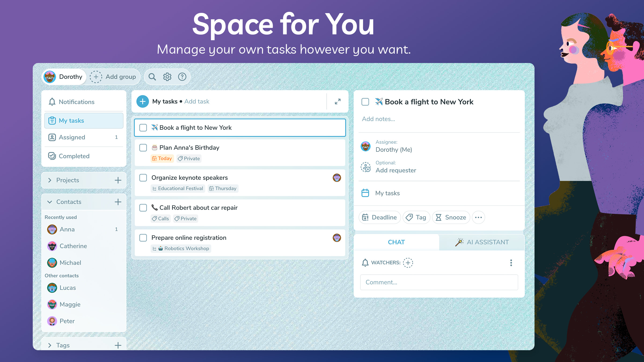Click the blue plus add-task button
Viewport: 644px width, 362px height.
tap(143, 101)
